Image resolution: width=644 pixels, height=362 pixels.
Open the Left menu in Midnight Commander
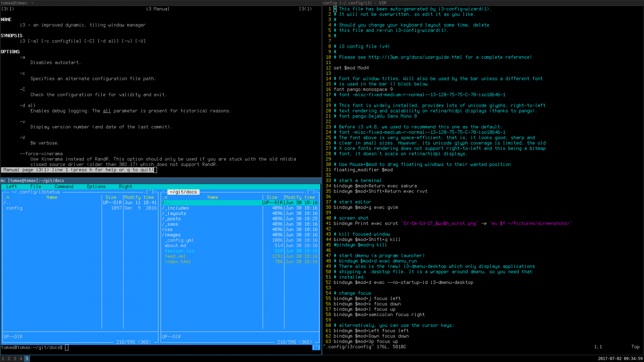pyautogui.click(x=12, y=187)
